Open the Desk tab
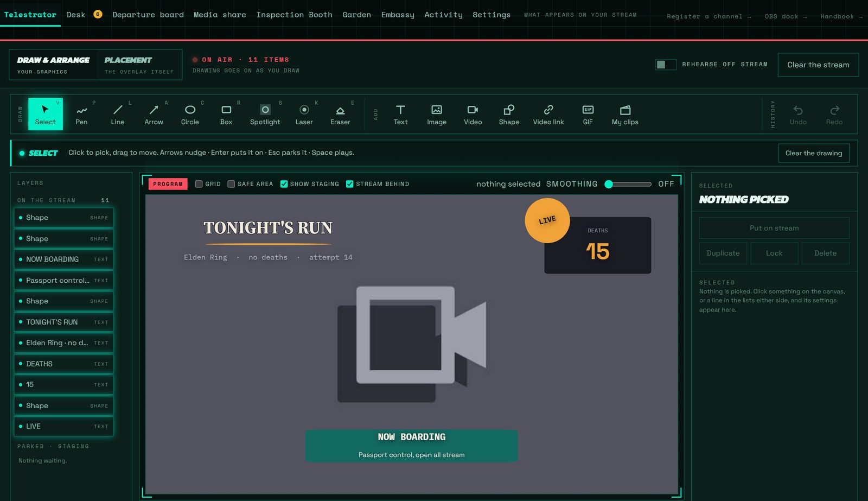Viewport: 868px width, 501px height. click(76, 15)
